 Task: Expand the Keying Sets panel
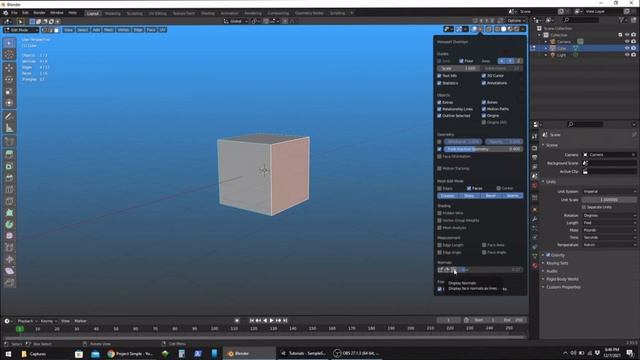[x=544, y=263]
